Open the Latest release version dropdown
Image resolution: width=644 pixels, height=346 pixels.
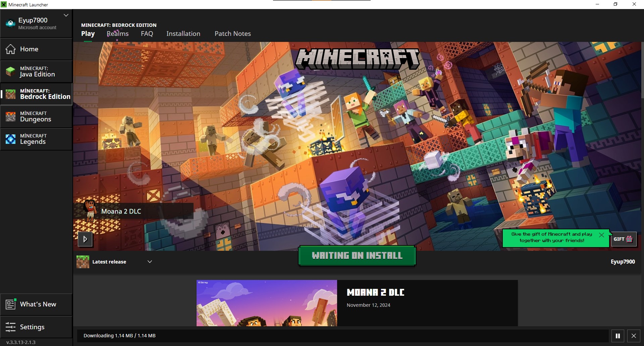(x=150, y=262)
